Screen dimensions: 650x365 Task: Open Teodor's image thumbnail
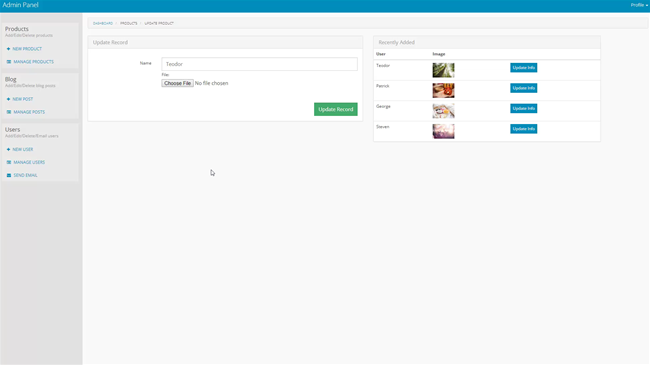point(444,70)
